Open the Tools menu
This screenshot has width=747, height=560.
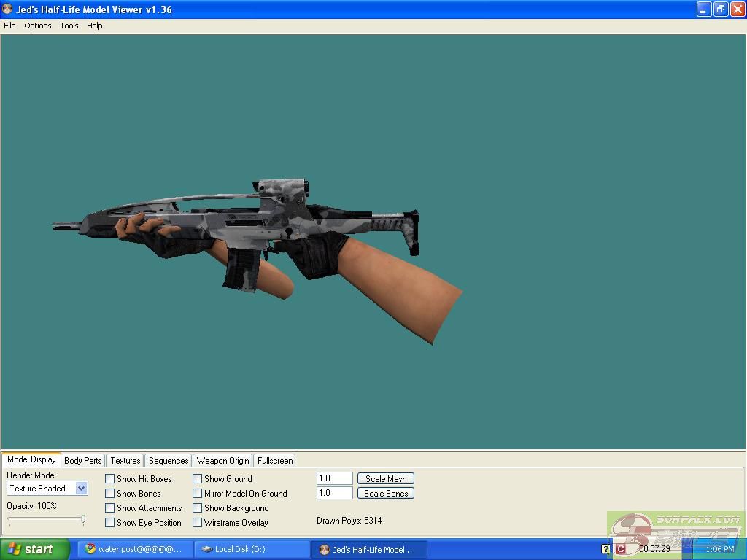pos(69,26)
